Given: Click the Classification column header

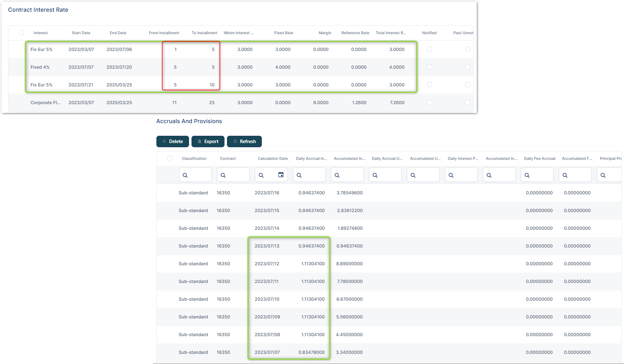Looking at the screenshot, I should [194, 159].
